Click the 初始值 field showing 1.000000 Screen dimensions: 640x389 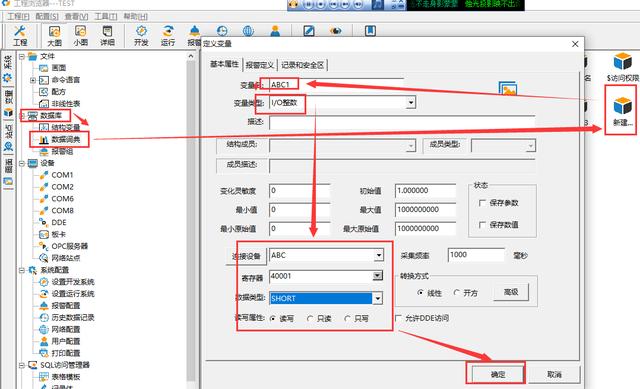tap(425, 191)
